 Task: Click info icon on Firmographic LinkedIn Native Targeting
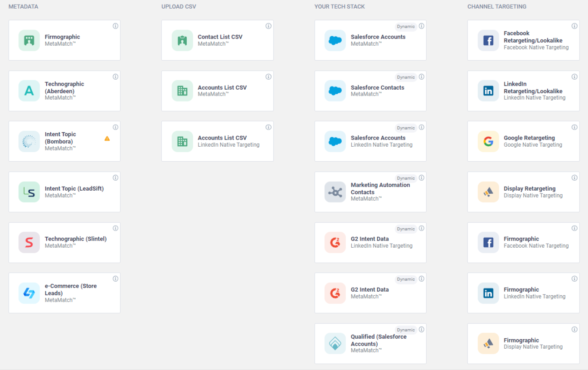click(574, 279)
